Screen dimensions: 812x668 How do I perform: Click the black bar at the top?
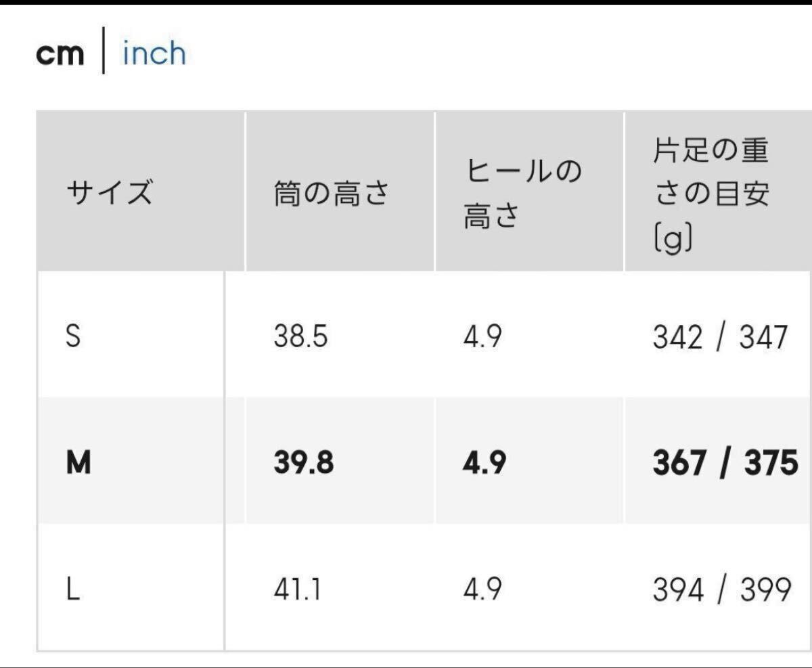pyautogui.click(x=406, y=2)
